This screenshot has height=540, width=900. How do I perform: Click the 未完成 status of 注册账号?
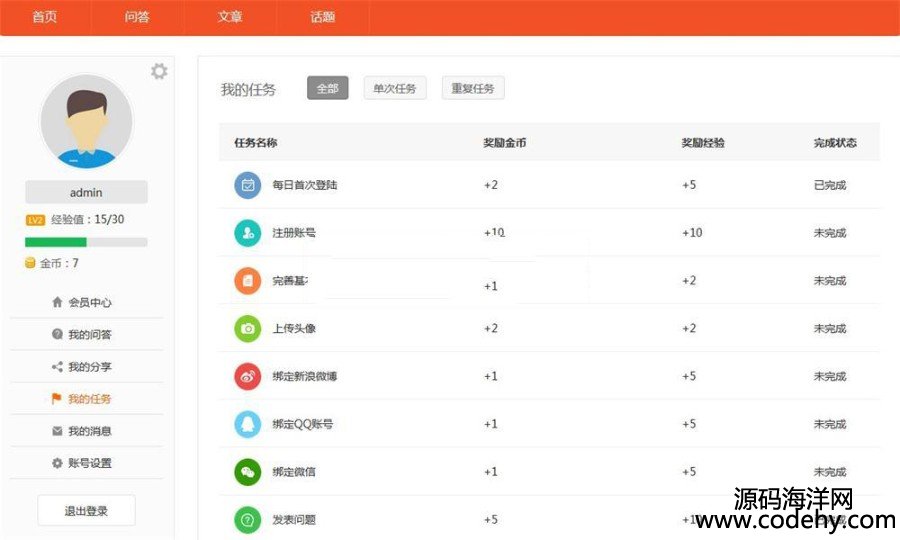830,232
